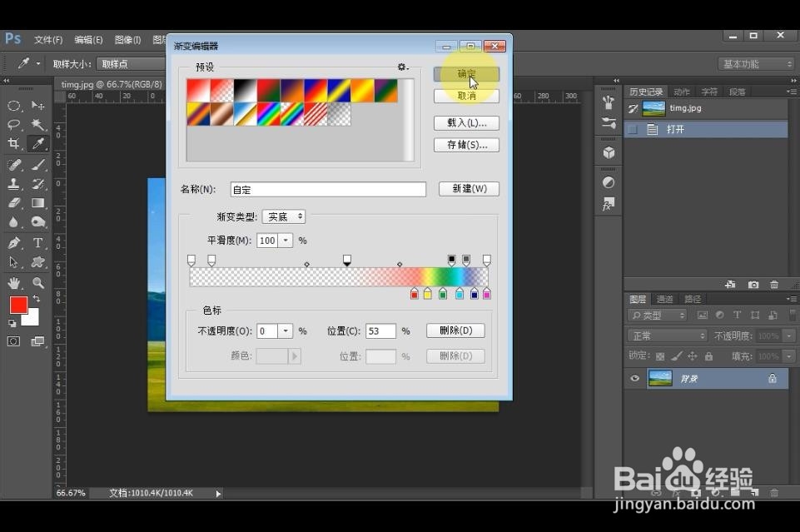The height and width of the screenshot is (532, 800).
Task: Select the Gradient tool
Action: tap(37, 203)
